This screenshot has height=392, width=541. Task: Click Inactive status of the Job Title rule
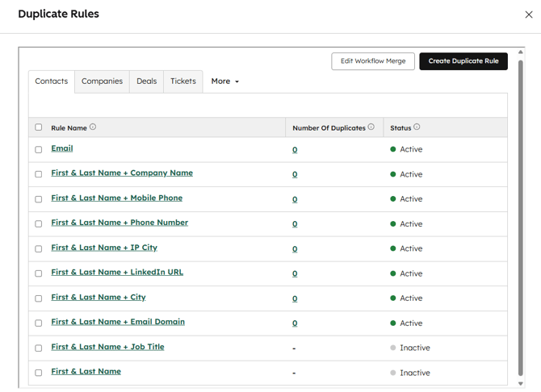point(410,348)
